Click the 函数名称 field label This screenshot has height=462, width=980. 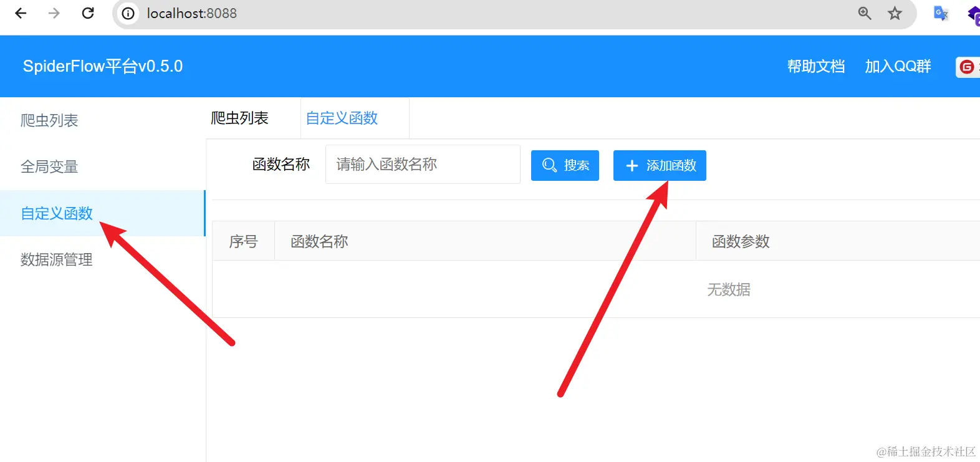tap(281, 165)
